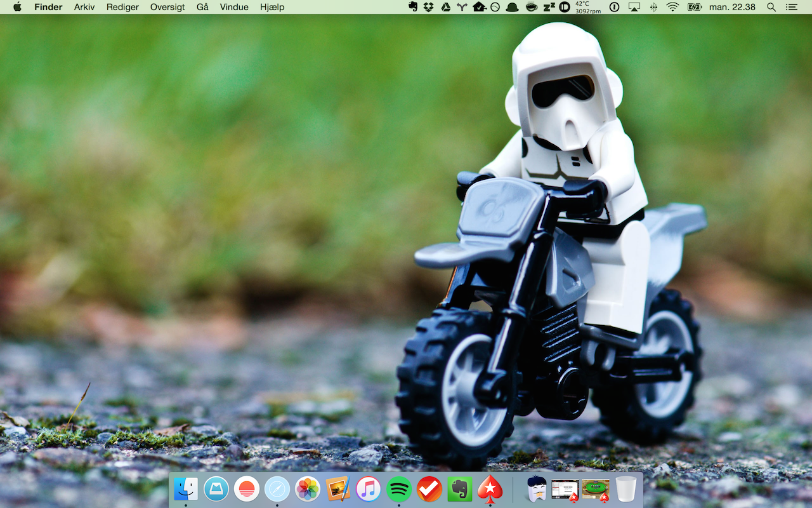The height and width of the screenshot is (508, 812).
Task: Open the battery status menu
Action: point(695,7)
